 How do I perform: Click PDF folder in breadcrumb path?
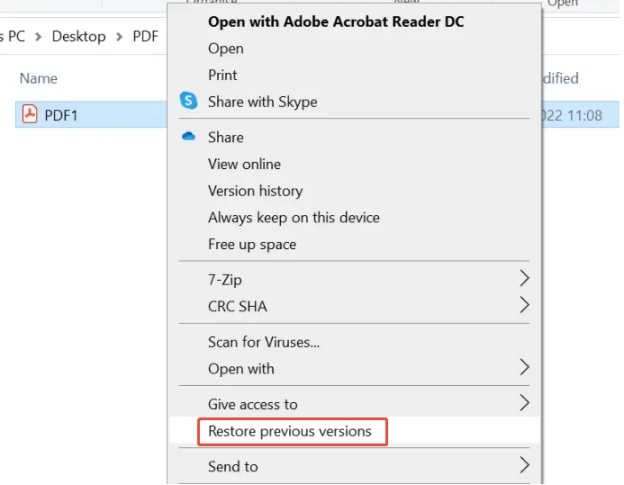click(x=145, y=37)
